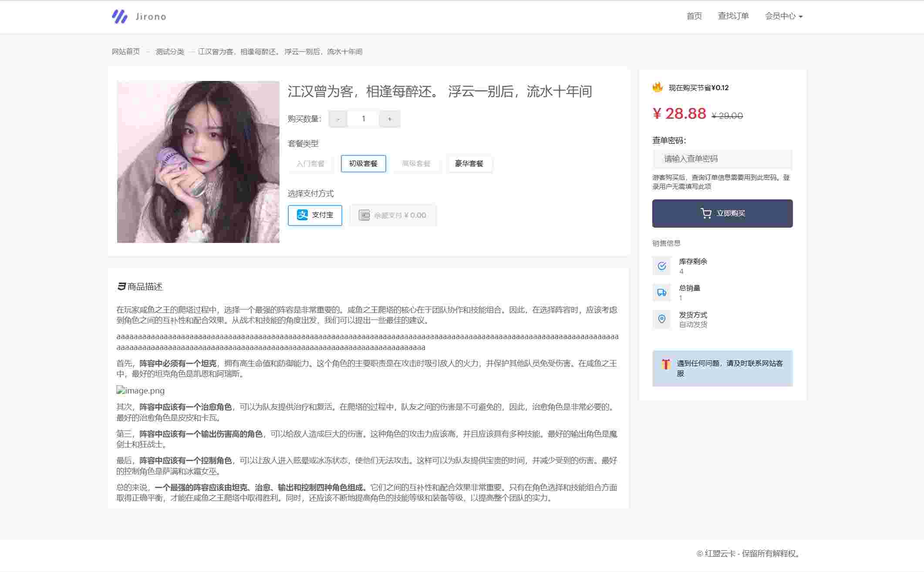Open the 查找订单 page
The image size is (924, 572).
[x=734, y=16]
